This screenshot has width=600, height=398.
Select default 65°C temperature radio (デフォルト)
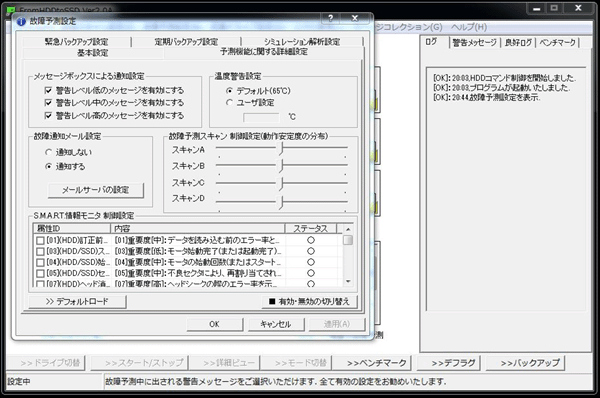click(230, 91)
